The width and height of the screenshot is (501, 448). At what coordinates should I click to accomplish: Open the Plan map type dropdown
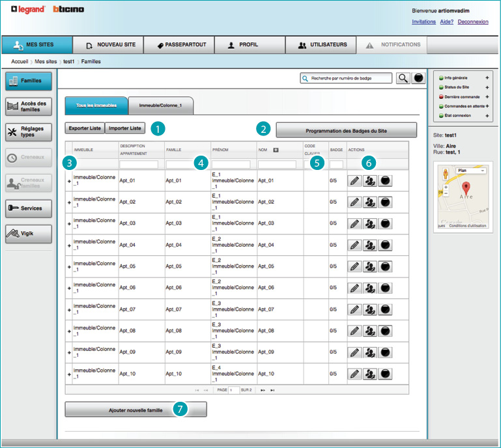[x=472, y=171]
